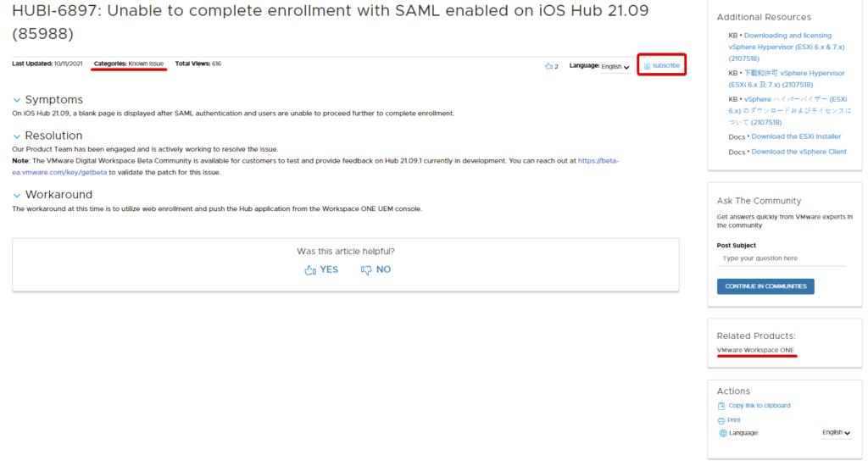Viewport: 868px width, 466px height.
Task: Click the subscribe icon
Action: pyautogui.click(x=647, y=66)
